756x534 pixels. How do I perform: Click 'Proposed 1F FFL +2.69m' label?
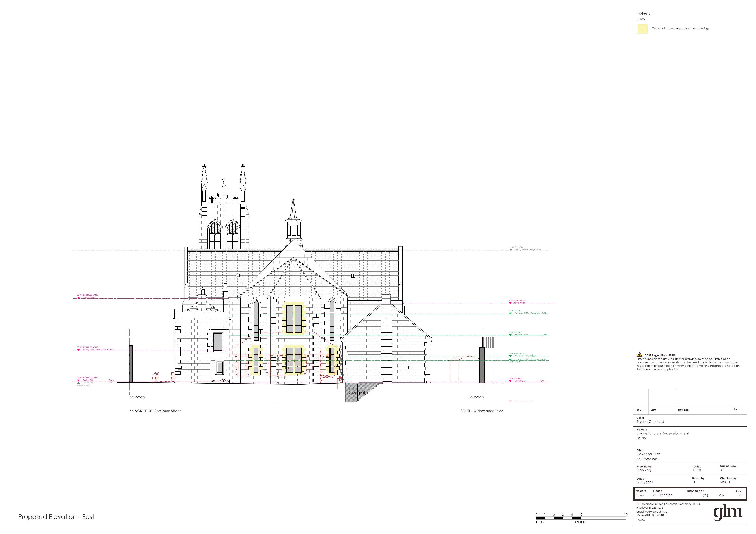(x=525, y=356)
